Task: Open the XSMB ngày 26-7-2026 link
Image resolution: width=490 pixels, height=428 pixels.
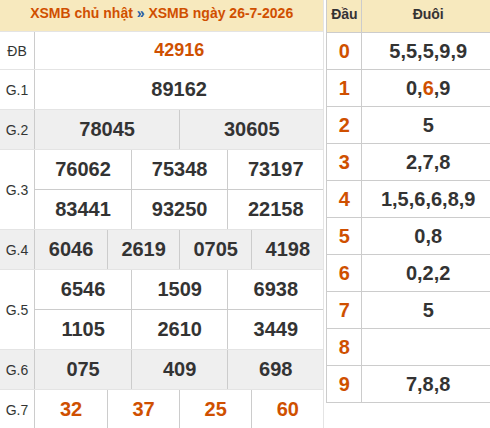Action: pyautogui.click(x=221, y=14)
